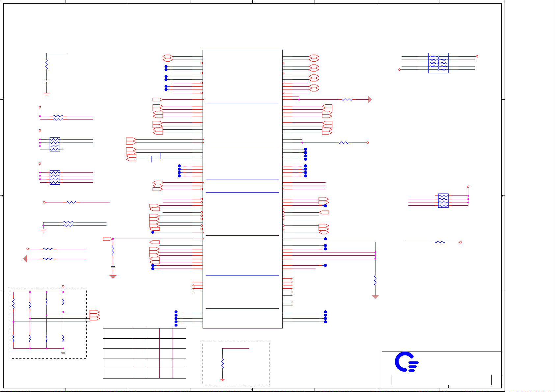Select the large central IC rectangle body
This screenshot has width=555, height=392.
tap(242, 189)
